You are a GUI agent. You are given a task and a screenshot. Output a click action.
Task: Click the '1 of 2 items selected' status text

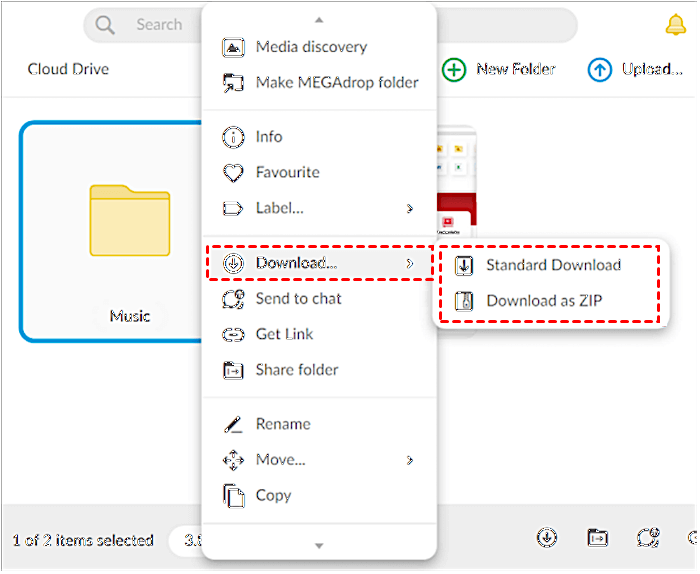pyautogui.click(x=83, y=541)
